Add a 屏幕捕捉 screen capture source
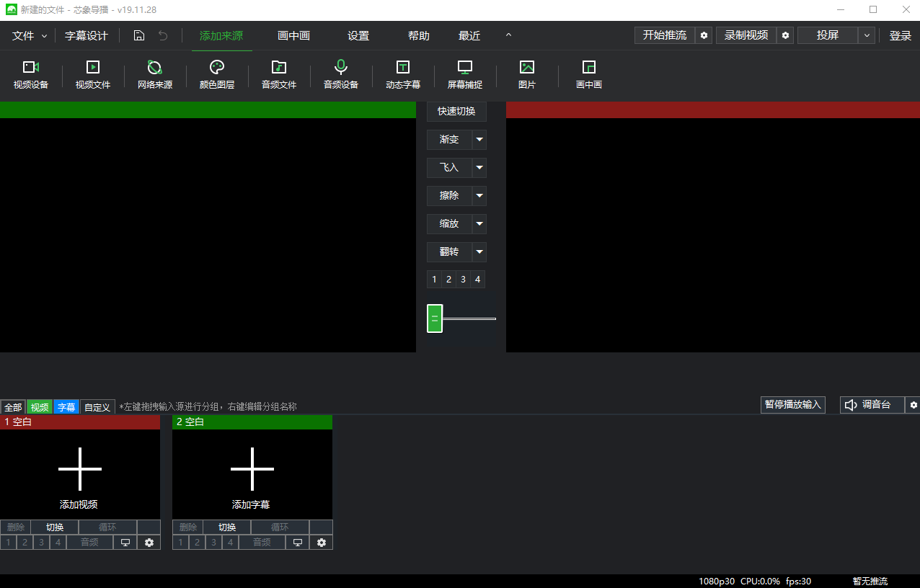920x588 pixels. [x=465, y=74]
